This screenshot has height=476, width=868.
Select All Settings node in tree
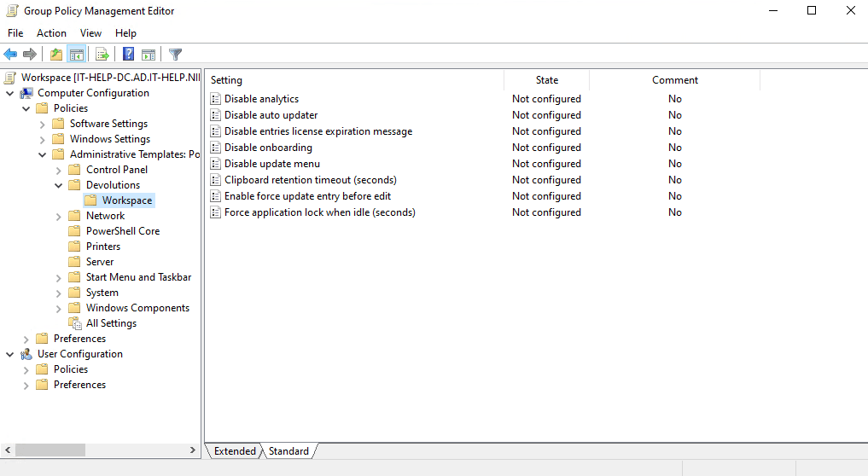[x=111, y=323]
